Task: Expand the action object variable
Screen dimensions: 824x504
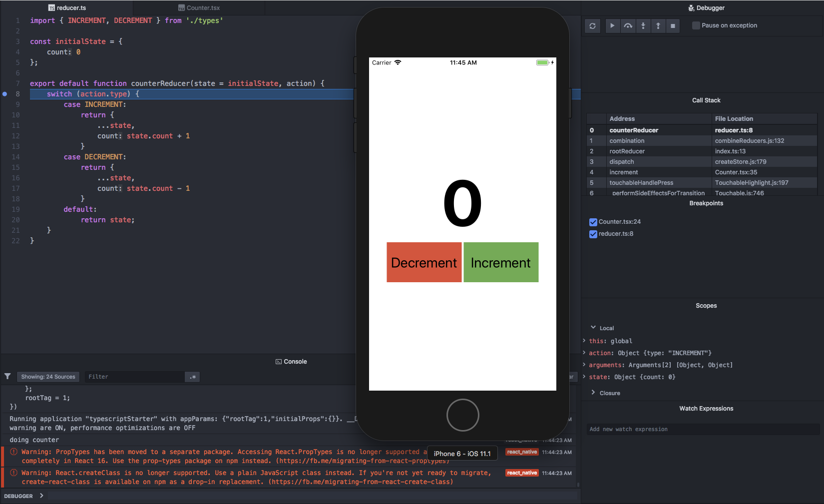Action: [x=584, y=353]
